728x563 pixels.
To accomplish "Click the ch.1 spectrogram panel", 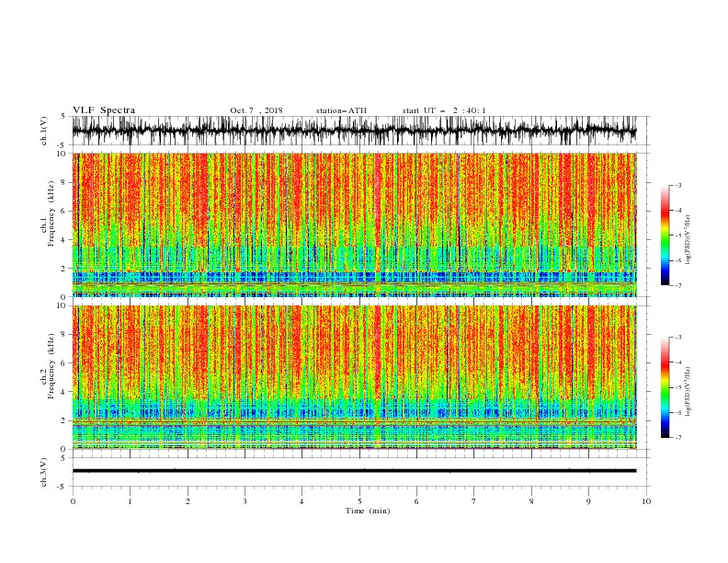I will (354, 224).
